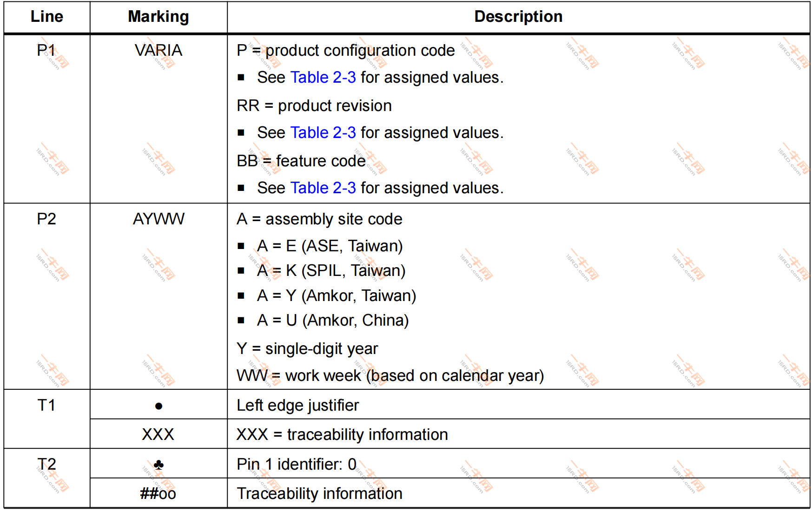The width and height of the screenshot is (812, 511).
Task: Click the square bullet beside A = U (Amkor, China)
Action: pos(241,320)
